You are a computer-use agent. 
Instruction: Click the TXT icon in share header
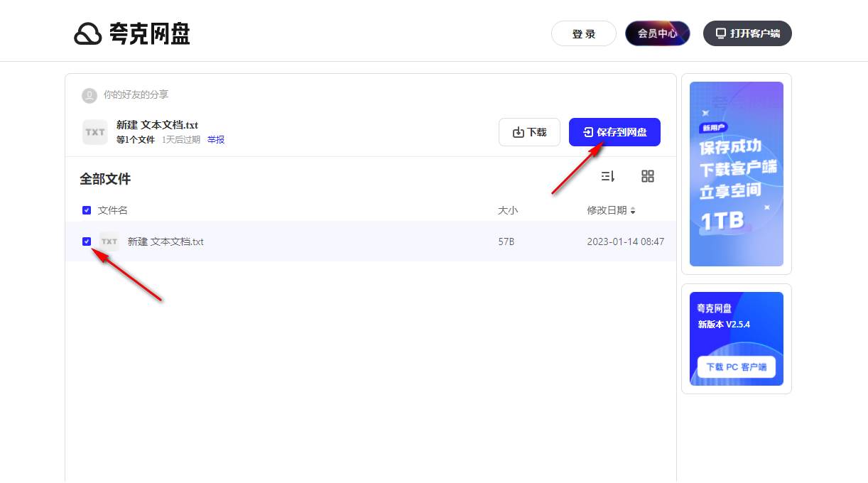pos(95,132)
